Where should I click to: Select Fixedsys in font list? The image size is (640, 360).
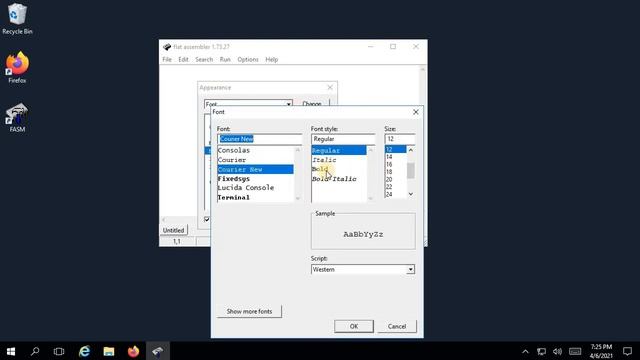tap(256, 179)
